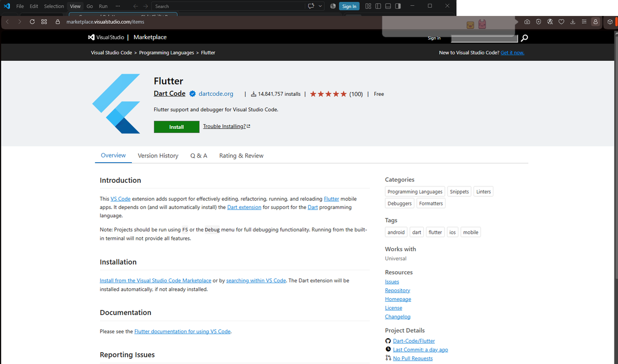Viewport: 618px width, 364px height.
Task: Toggle VS Code secondary side bar
Action: [x=398, y=6]
